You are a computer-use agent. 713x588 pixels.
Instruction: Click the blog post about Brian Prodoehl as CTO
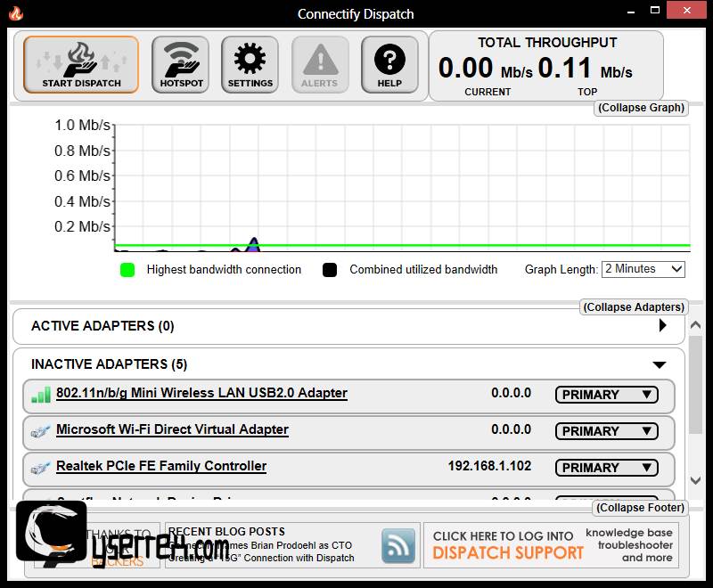(260, 545)
